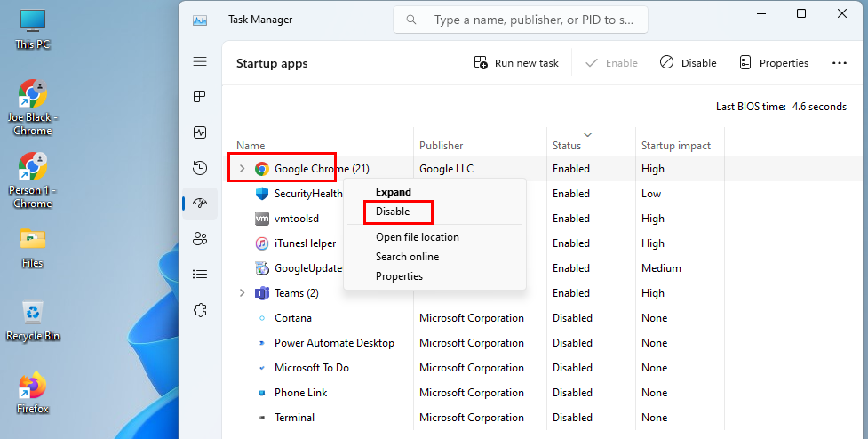Open the three-dot See more menu
Image resolution: width=868 pixels, height=439 pixels.
(x=839, y=63)
